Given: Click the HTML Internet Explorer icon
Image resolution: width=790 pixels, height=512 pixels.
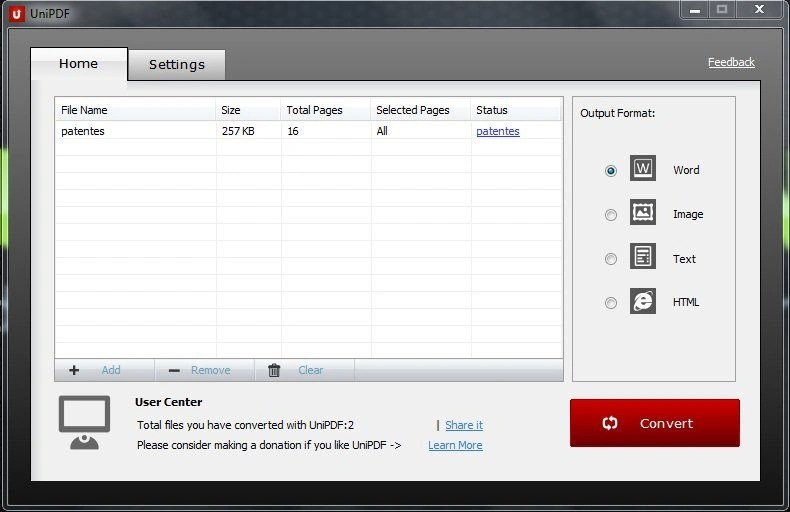Looking at the screenshot, I should 643,301.
